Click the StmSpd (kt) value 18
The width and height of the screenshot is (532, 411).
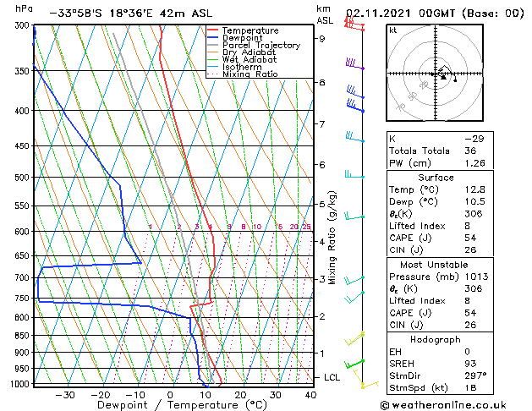click(x=470, y=387)
